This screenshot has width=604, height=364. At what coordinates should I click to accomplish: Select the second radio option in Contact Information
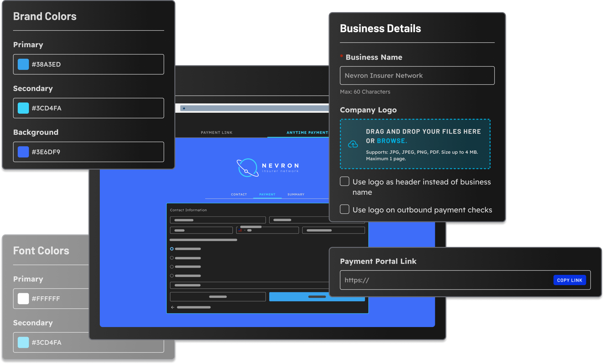click(172, 257)
